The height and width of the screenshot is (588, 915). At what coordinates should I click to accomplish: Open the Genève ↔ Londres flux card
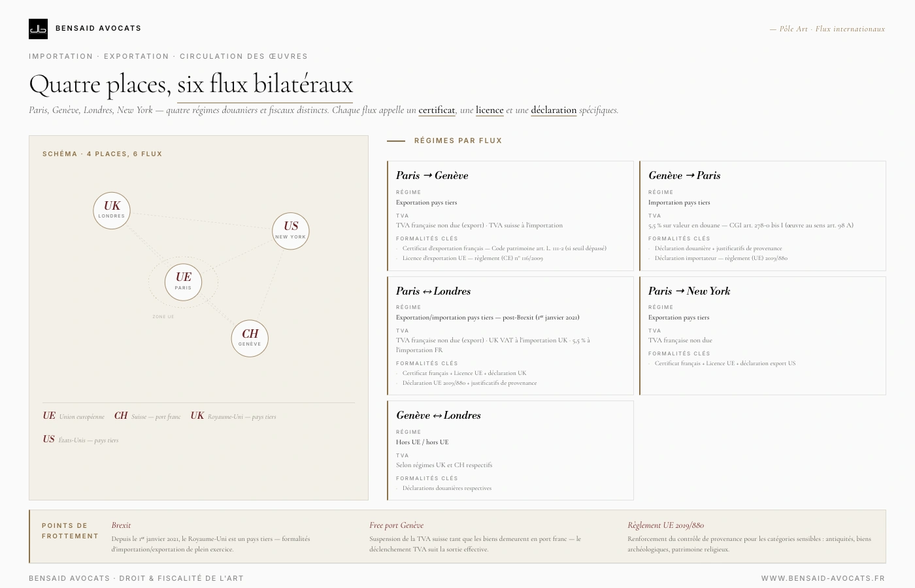[x=510, y=450]
